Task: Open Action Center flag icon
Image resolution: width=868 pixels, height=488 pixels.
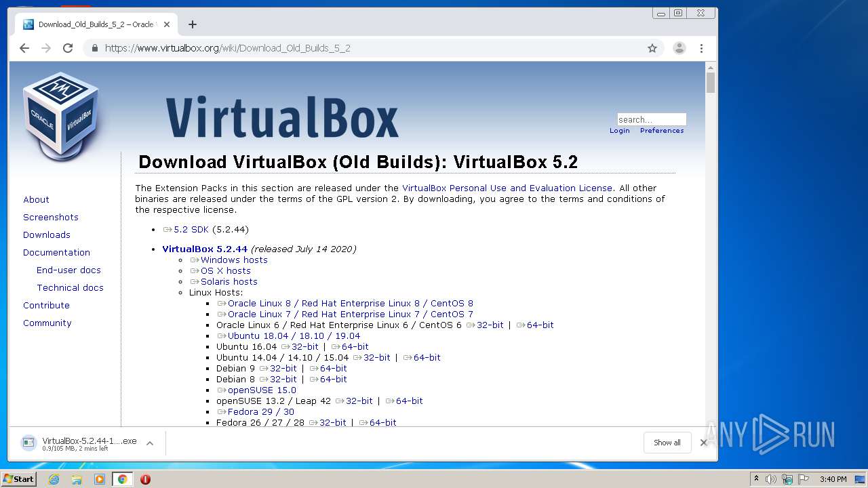Action: [x=804, y=479]
